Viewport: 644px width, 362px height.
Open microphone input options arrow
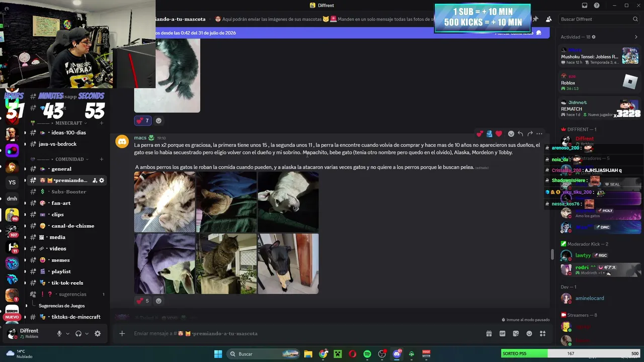[67, 333]
